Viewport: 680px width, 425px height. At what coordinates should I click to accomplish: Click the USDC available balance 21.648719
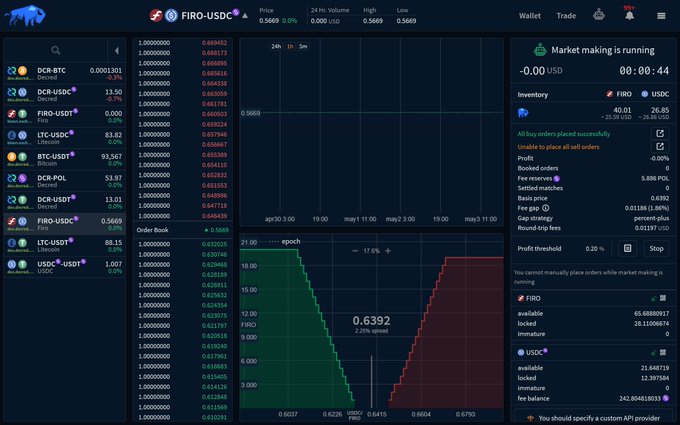(x=654, y=368)
